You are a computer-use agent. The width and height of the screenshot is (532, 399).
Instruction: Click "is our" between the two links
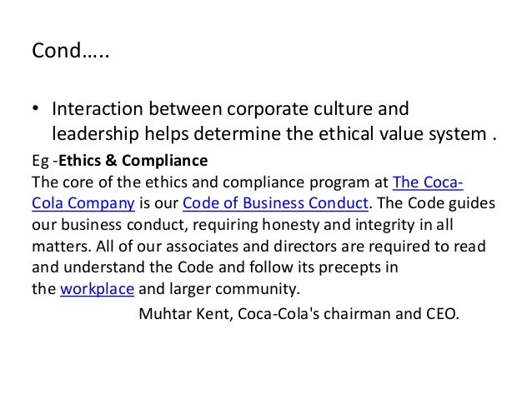pyautogui.click(x=158, y=203)
